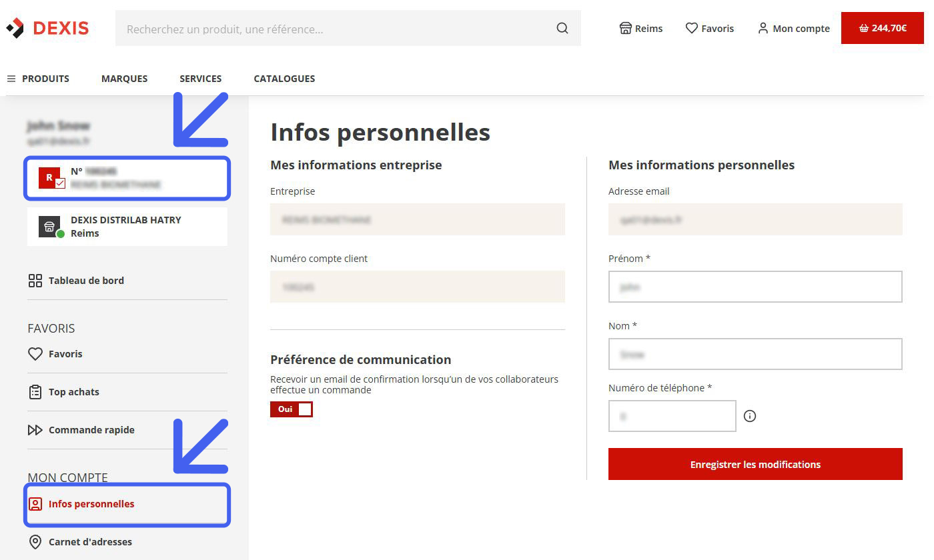
Task: Click the phone number info icon
Action: [x=750, y=416]
